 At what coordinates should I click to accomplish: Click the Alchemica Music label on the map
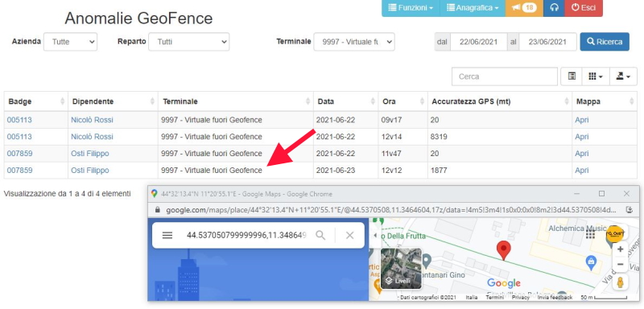577,228
